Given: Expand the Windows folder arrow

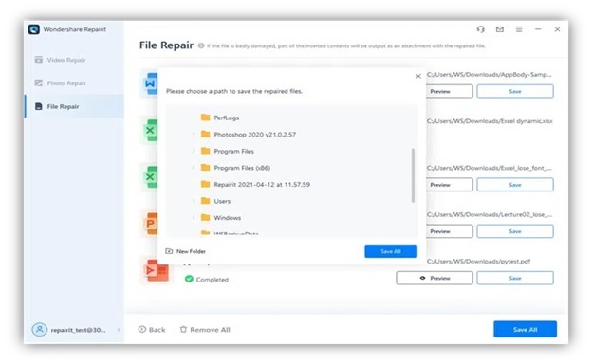Looking at the screenshot, I should click(194, 218).
